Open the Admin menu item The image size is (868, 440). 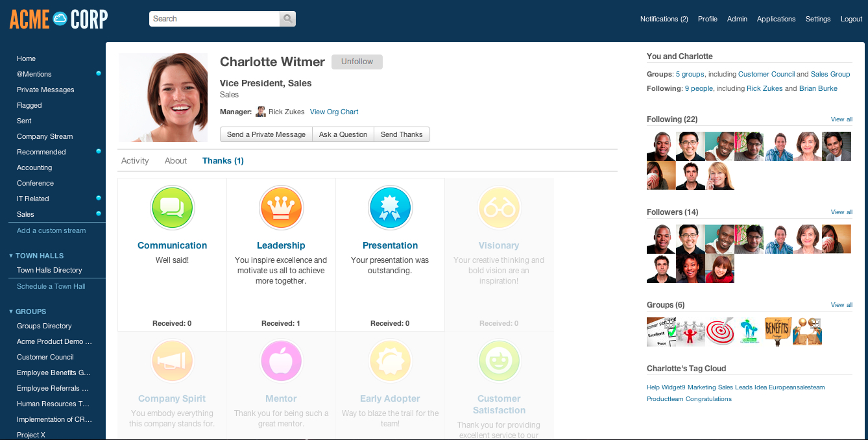(737, 19)
